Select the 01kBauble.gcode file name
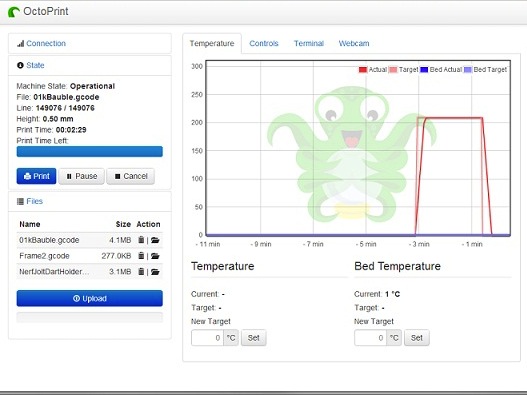The image size is (527, 395). pos(49,240)
